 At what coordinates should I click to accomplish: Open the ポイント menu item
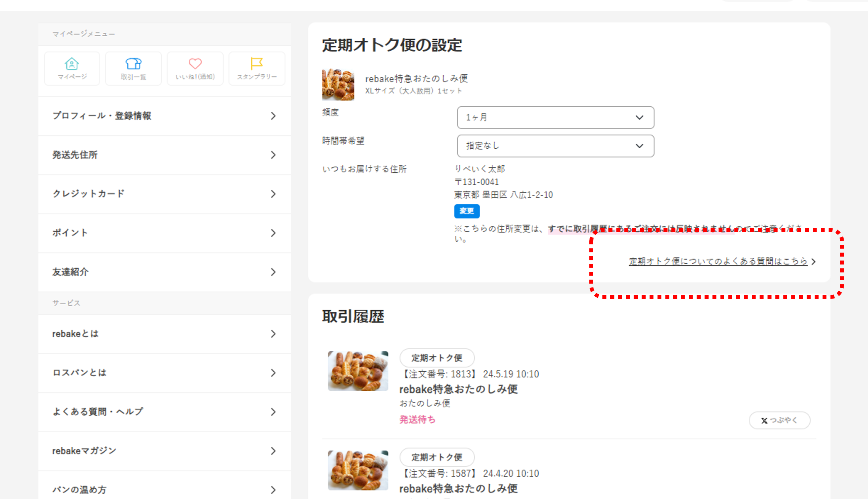pos(165,233)
